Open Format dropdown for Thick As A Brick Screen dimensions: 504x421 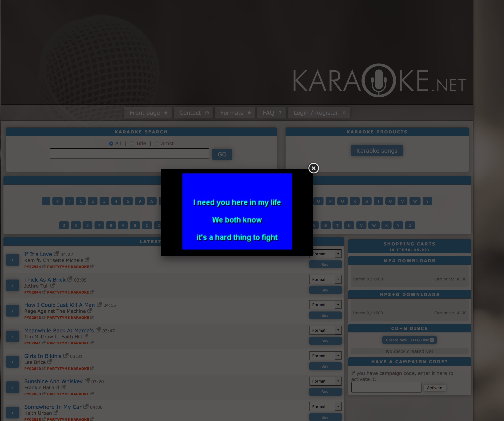pyautogui.click(x=325, y=279)
